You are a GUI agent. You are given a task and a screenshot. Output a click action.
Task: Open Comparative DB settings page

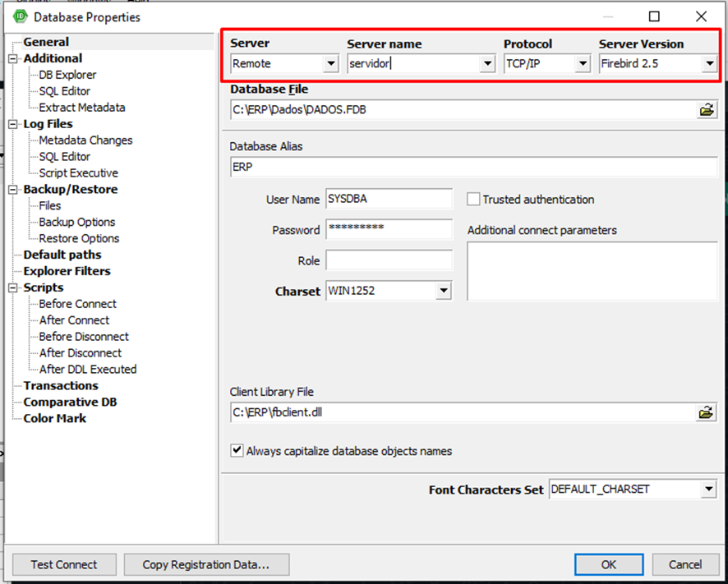70,402
